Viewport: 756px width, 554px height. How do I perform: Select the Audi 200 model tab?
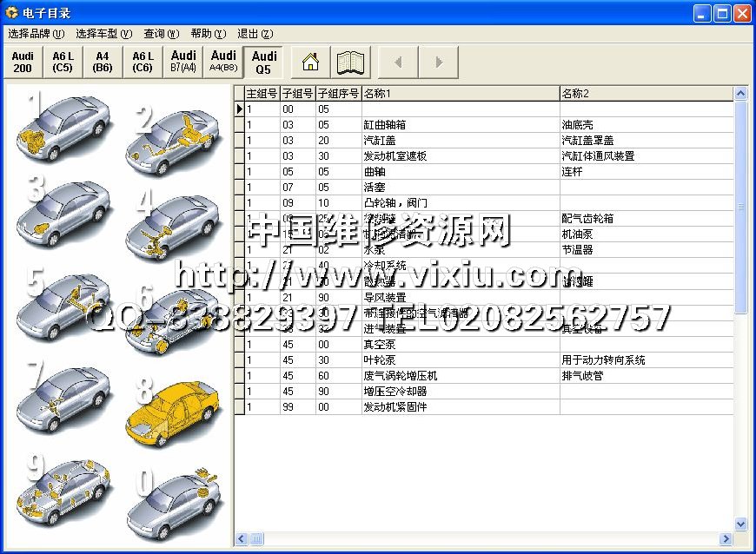click(x=23, y=62)
